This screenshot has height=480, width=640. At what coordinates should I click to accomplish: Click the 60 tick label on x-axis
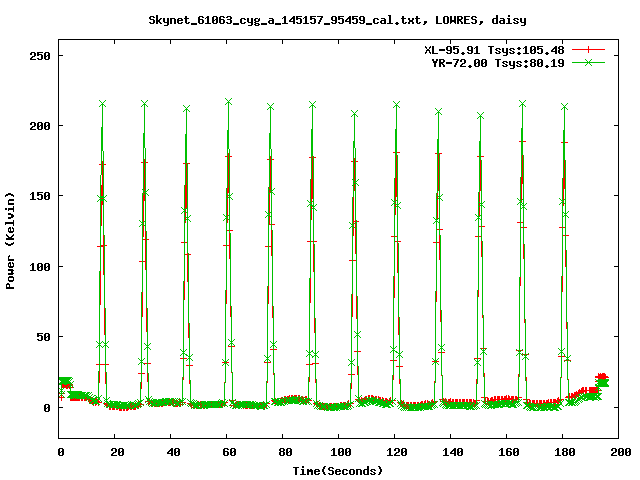[228, 453]
